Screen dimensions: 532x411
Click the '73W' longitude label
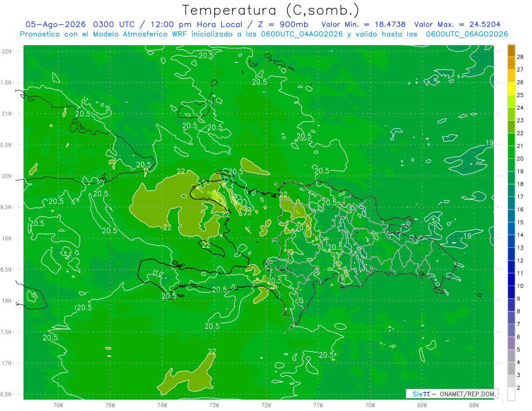(x=214, y=405)
